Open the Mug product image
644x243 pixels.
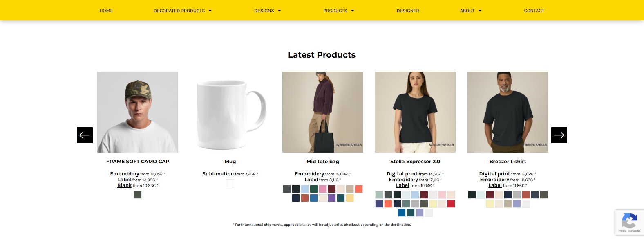[230, 112]
